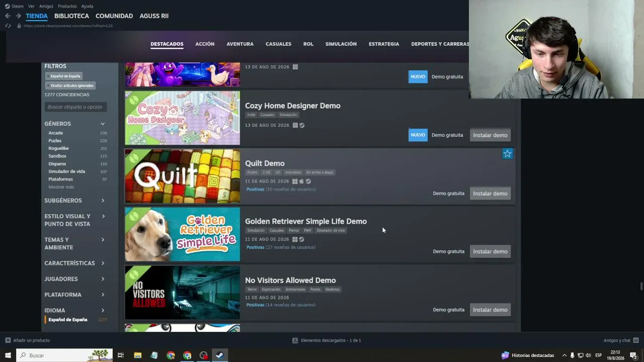Image resolution: width=644 pixels, height=362 pixels.
Task: Open the Amigos y chat icon
Action: pos(636,340)
